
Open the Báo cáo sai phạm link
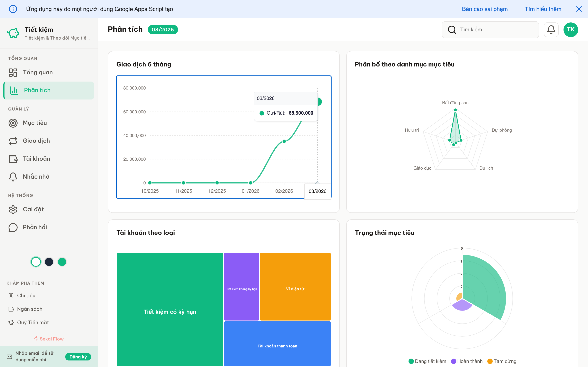[x=484, y=9]
